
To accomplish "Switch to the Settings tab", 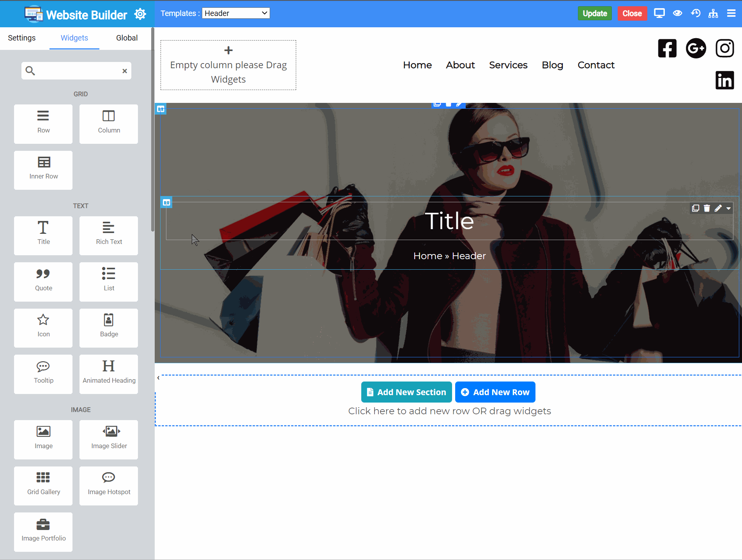I will (22, 38).
